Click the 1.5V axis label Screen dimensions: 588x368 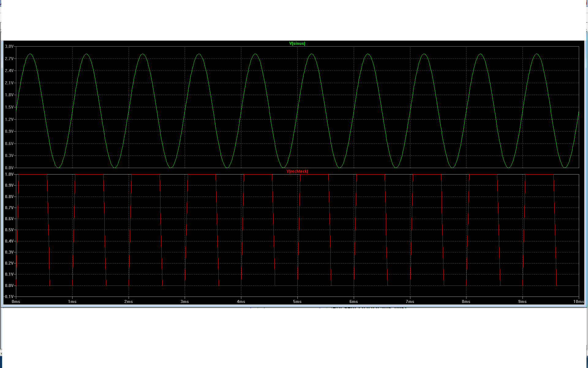9,107
